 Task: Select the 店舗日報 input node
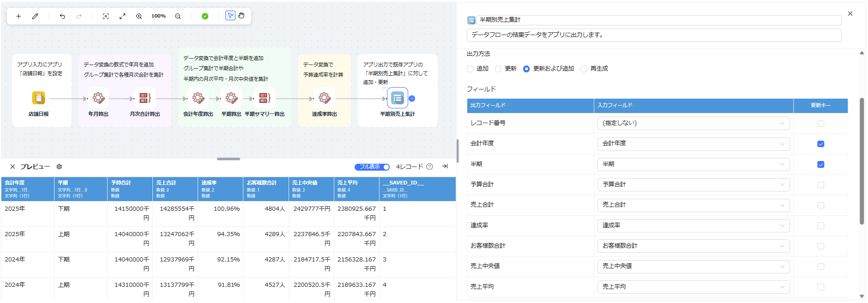38,98
